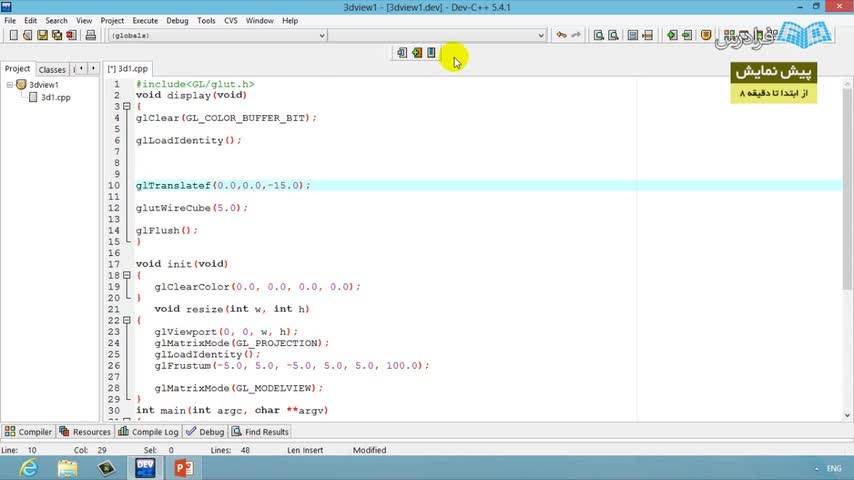Open the Edit menu
This screenshot has height=480, width=854.
[x=30, y=21]
